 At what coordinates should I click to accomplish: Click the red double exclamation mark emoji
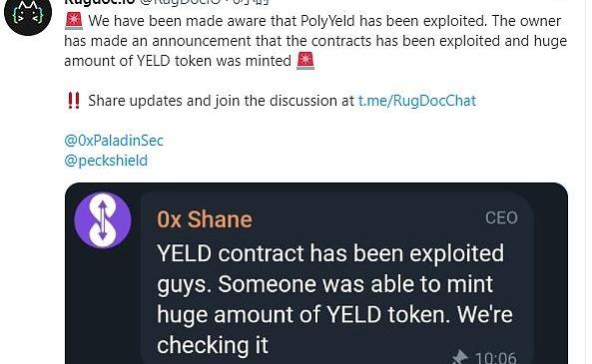coord(74,101)
